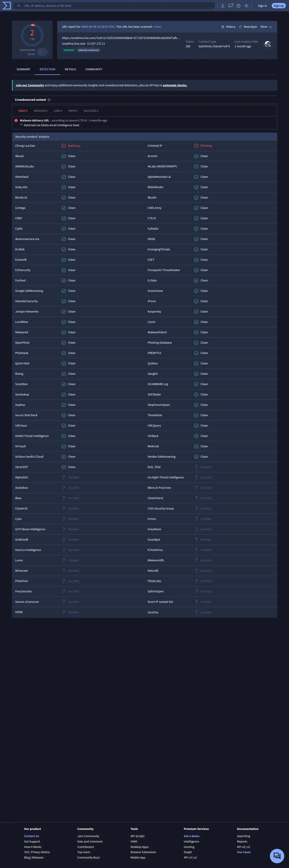Open the DETAILS tab

(70, 69)
